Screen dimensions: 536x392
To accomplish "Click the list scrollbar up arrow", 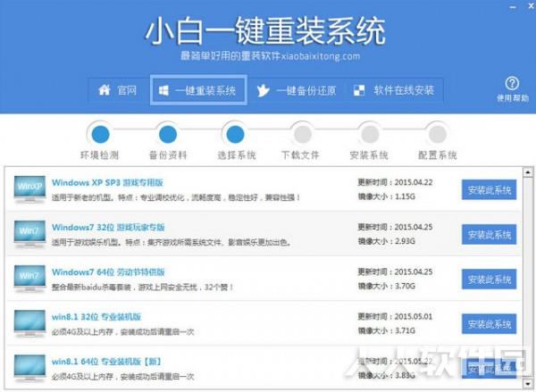I will point(528,172).
